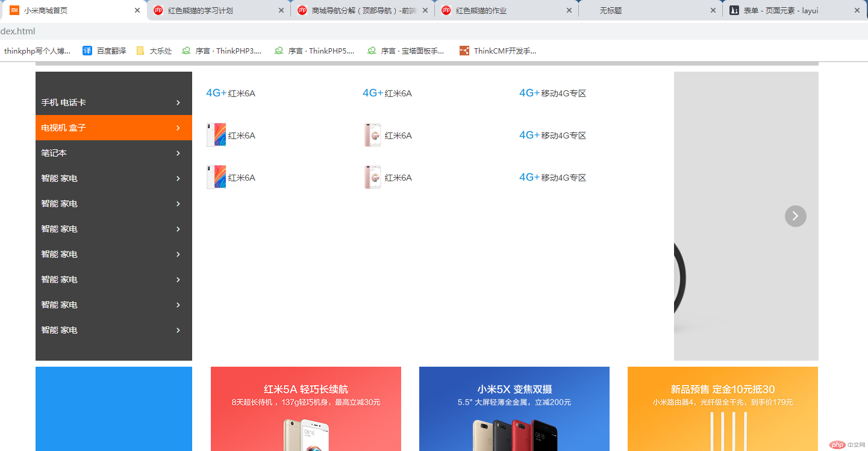
Task: Expand the chevron beside 手机 电话卡
Action: point(178,102)
